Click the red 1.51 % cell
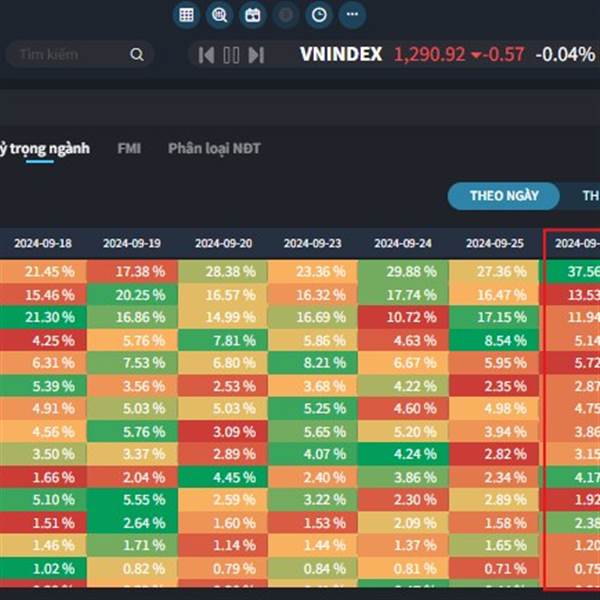The height and width of the screenshot is (600, 600). 43,522
